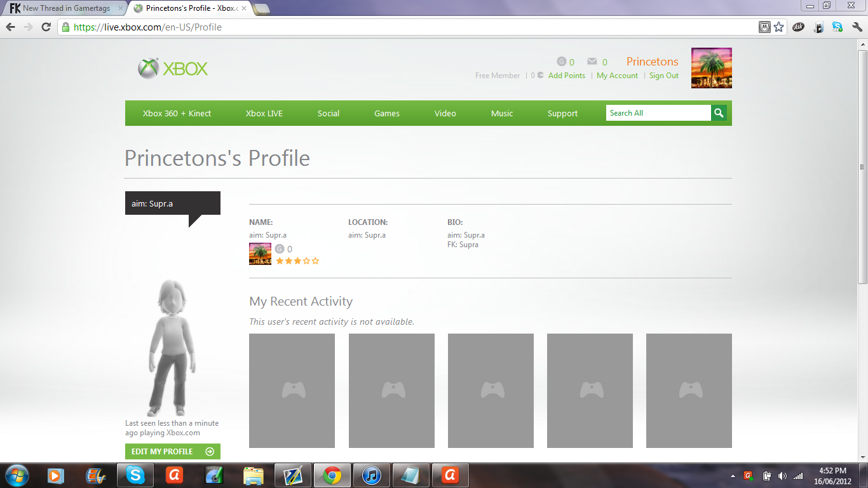Open the Support menu

coord(563,113)
